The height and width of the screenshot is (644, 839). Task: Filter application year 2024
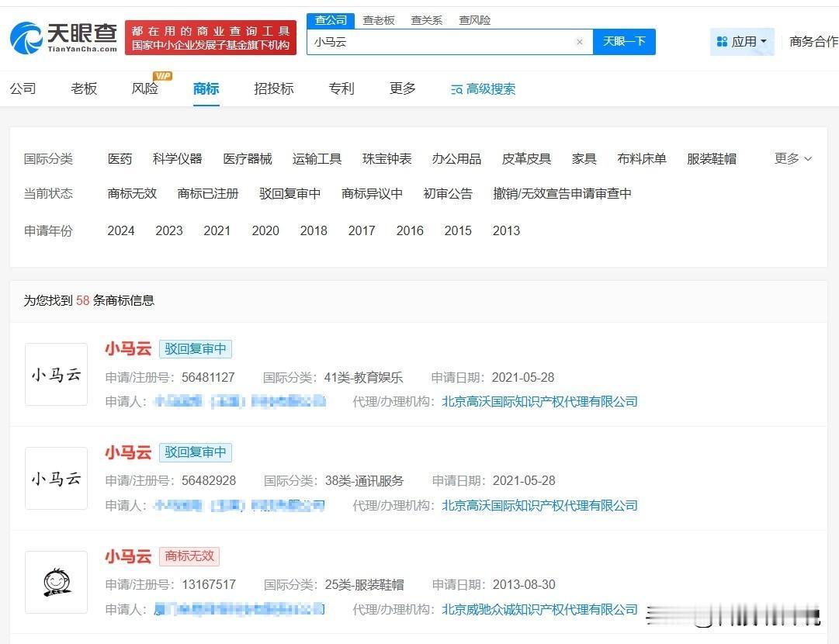point(121,230)
